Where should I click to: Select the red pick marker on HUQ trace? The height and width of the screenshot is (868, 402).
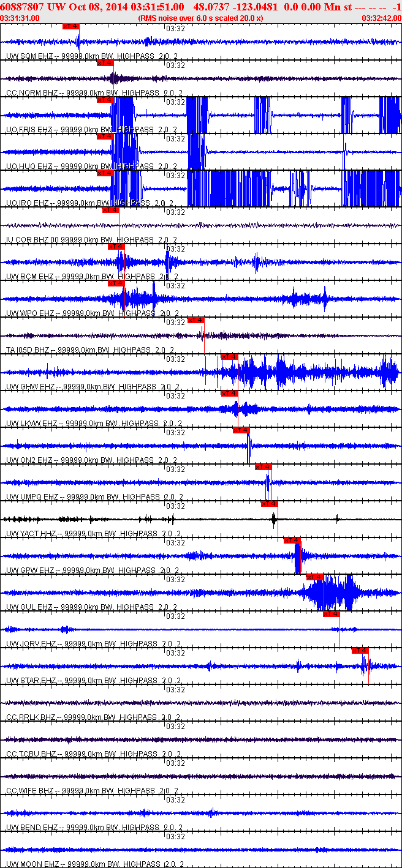pyautogui.click(x=105, y=136)
